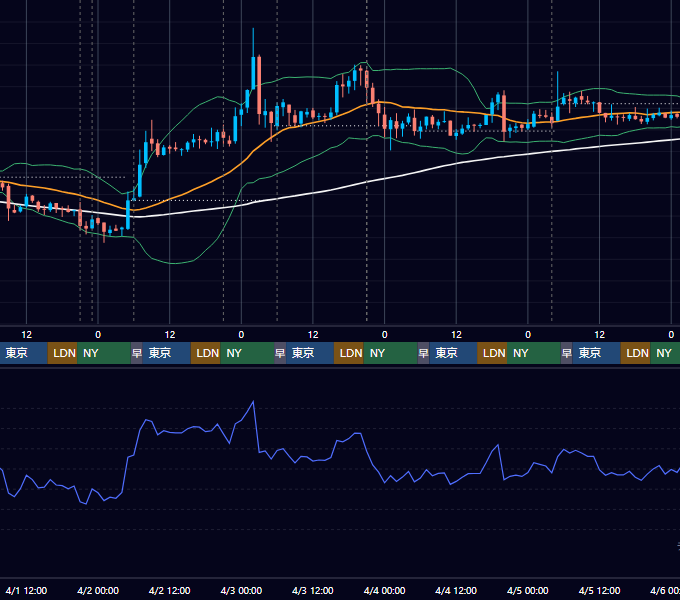
Task: Click the 4/1 12:00 date label
Action: click(26, 591)
